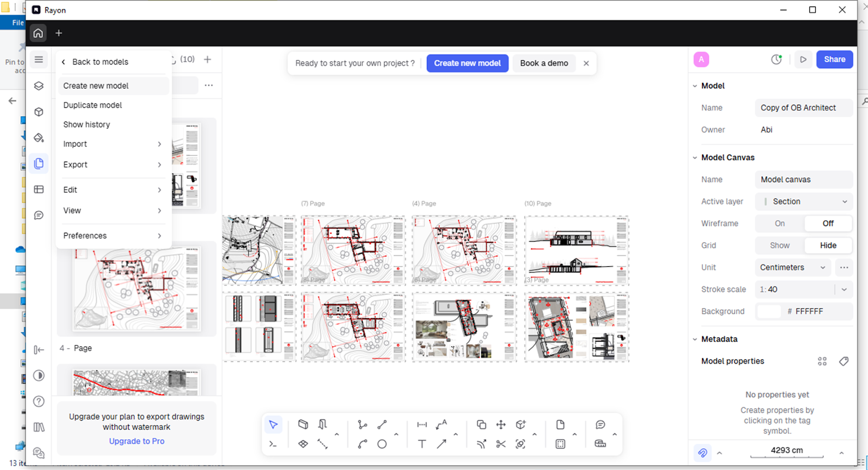Open the hamburger main menu
Image resolution: width=868 pixels, height=470 pixels.
39,60
